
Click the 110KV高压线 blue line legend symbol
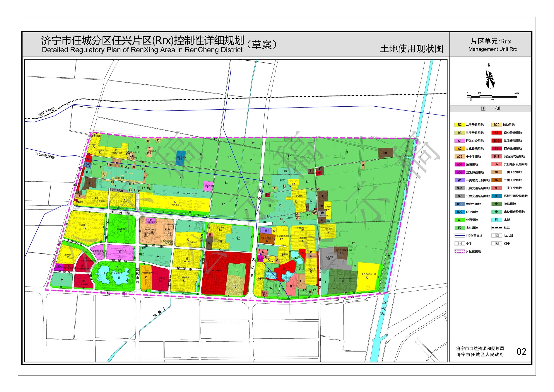point(460,236)
